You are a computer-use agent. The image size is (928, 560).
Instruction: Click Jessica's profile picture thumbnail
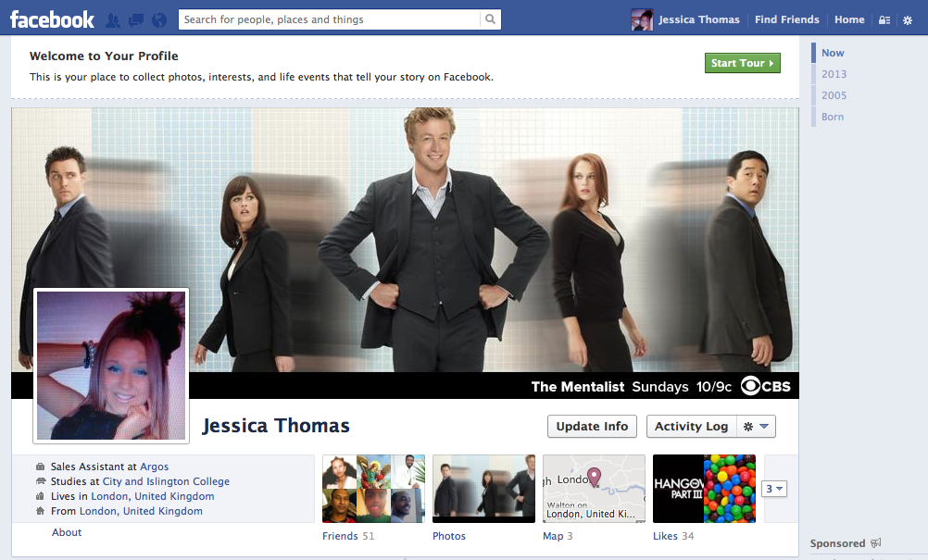110,365
